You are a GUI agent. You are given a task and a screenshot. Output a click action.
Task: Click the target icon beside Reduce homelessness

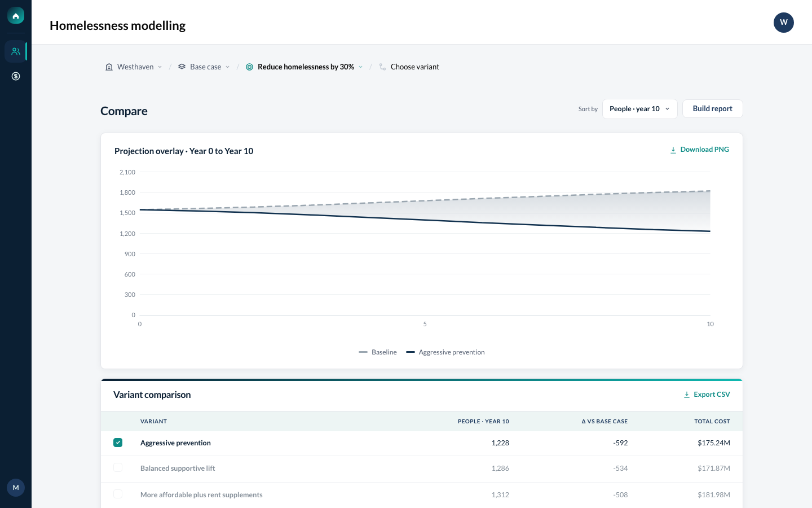coord(249,67)
